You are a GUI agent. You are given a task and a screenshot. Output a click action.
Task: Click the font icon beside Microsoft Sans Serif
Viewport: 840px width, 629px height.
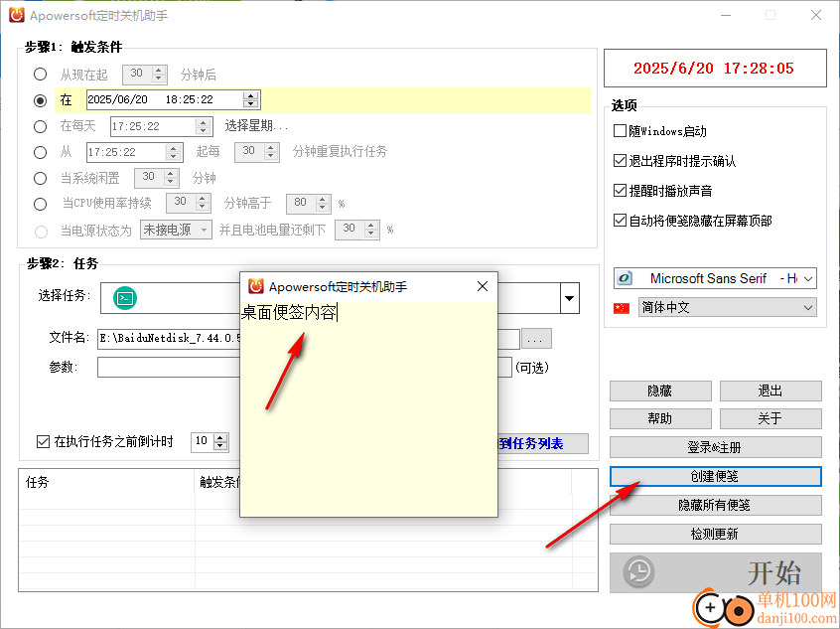point(625,278)
